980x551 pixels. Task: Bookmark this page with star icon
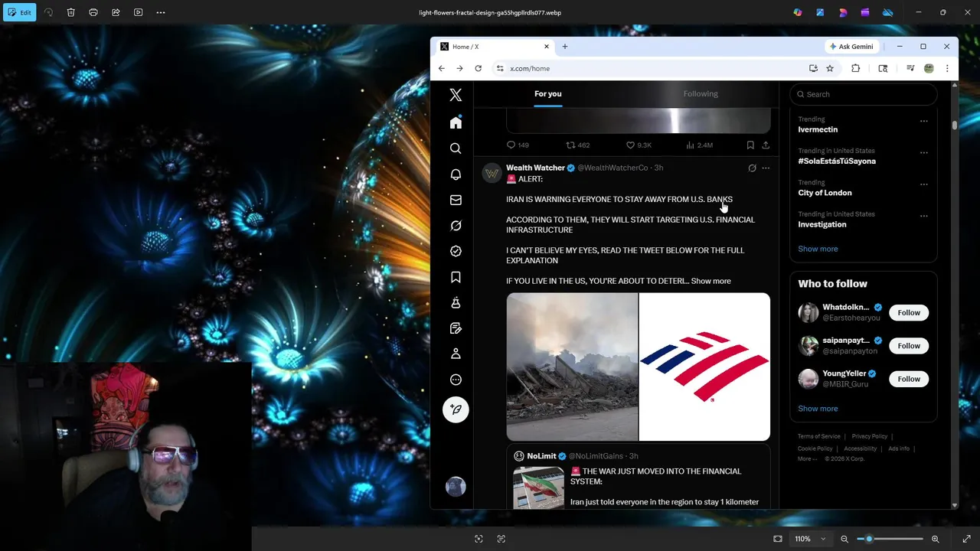coord(830,68)
